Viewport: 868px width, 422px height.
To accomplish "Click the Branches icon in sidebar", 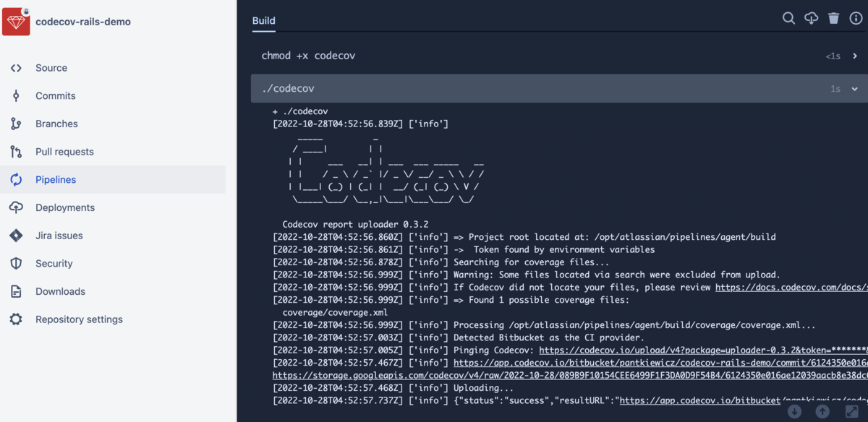I will [x=16, y=124].
